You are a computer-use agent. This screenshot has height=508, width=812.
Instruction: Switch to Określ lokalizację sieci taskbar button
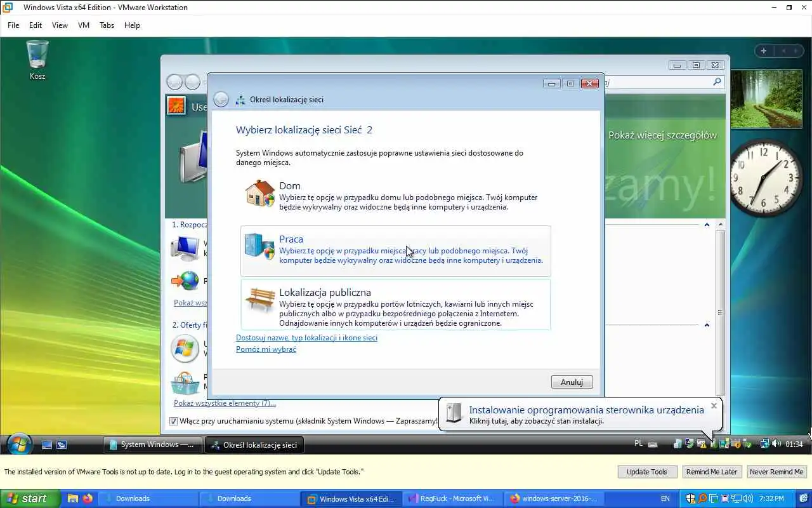click(254, 444)
